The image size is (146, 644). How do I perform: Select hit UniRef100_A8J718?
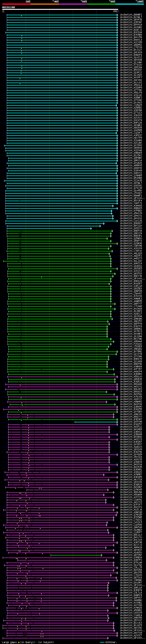131,480
